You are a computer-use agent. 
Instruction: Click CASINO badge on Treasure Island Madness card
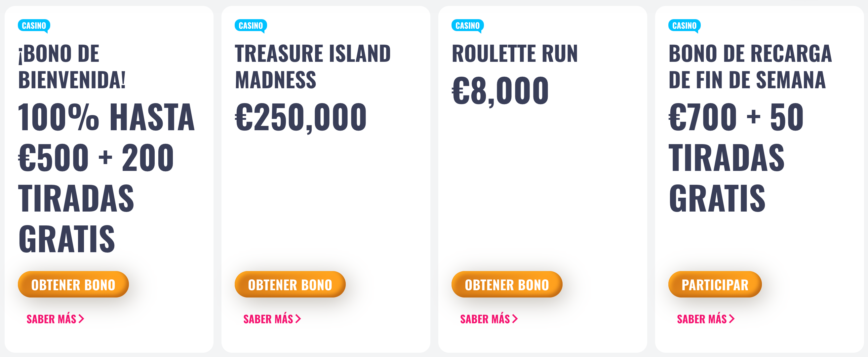tap(251, 26)
